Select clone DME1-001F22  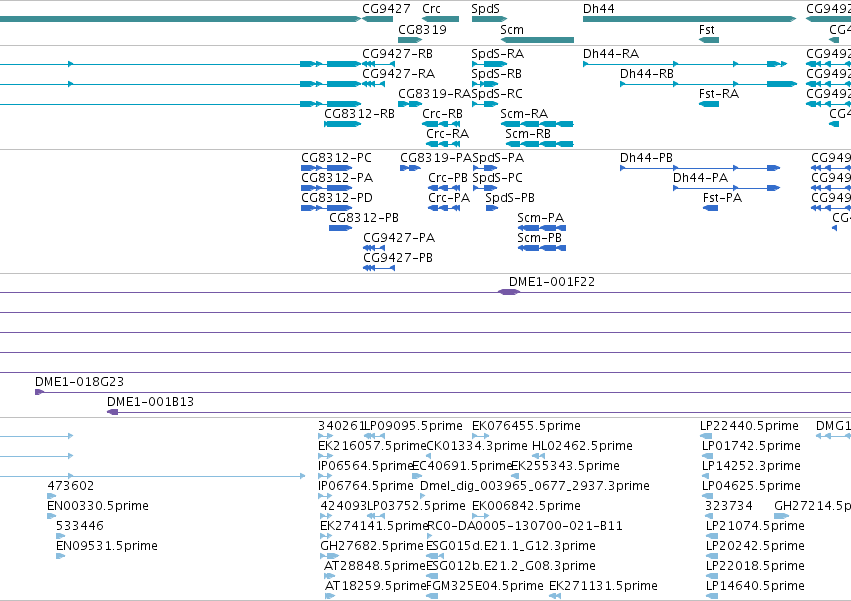509,292
